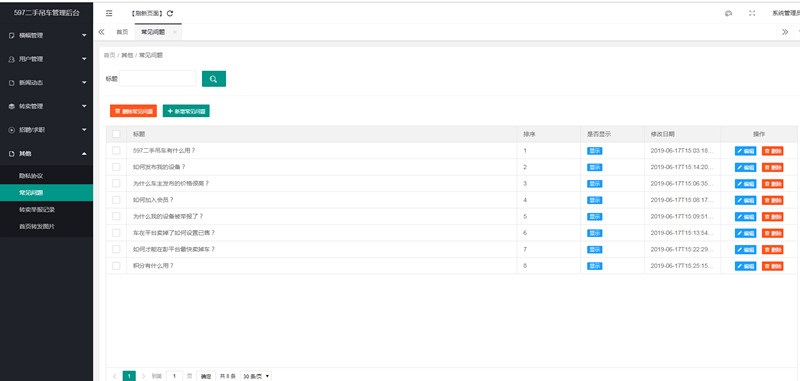Open the 30条/页 page size dropdown
This screenshot has width=800, height=381.
coord(256,376)
